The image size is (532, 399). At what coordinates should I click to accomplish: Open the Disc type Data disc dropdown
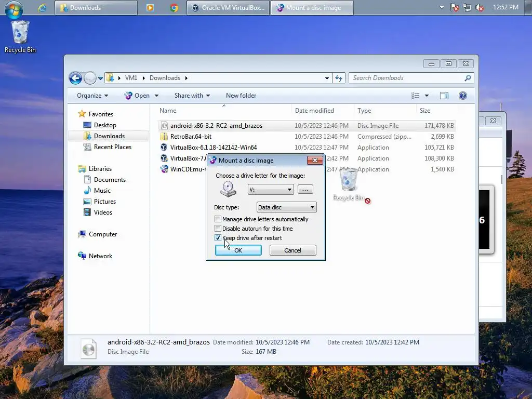click(x=286, y=207)
